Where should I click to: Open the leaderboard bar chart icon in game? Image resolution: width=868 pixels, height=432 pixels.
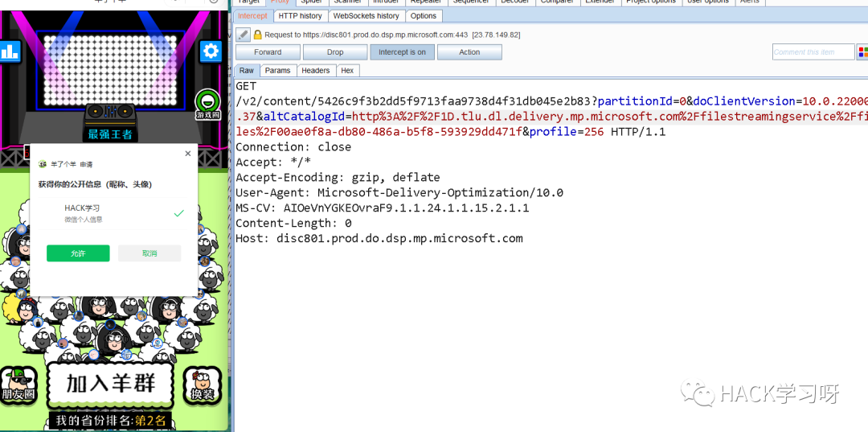tap(10, 52)
